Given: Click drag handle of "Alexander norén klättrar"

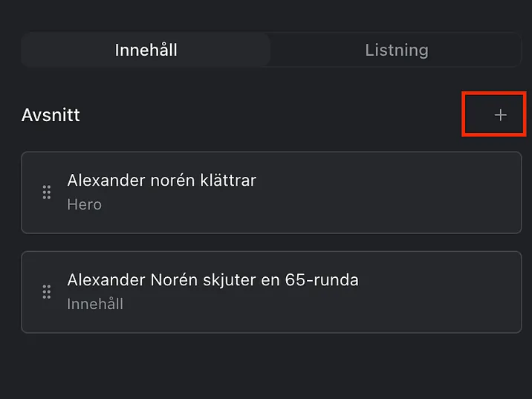Looking at the screenshot, I should (x=46, y=192).
